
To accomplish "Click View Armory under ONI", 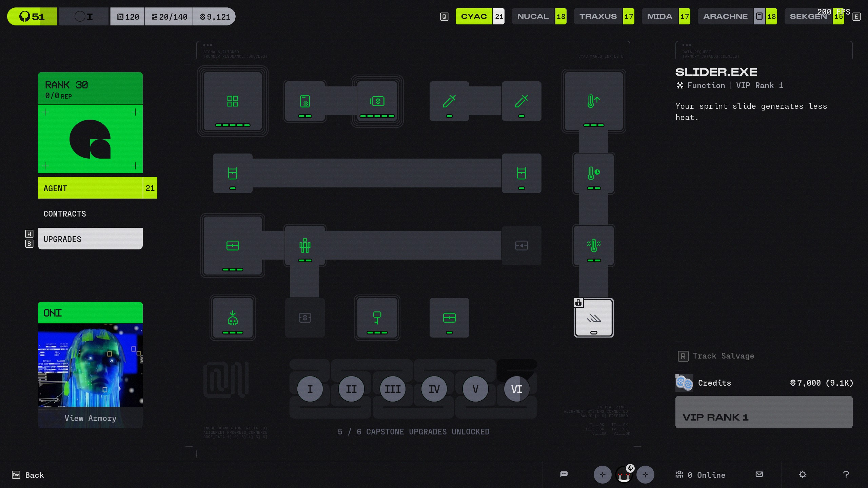I will (x=90, y=418).
